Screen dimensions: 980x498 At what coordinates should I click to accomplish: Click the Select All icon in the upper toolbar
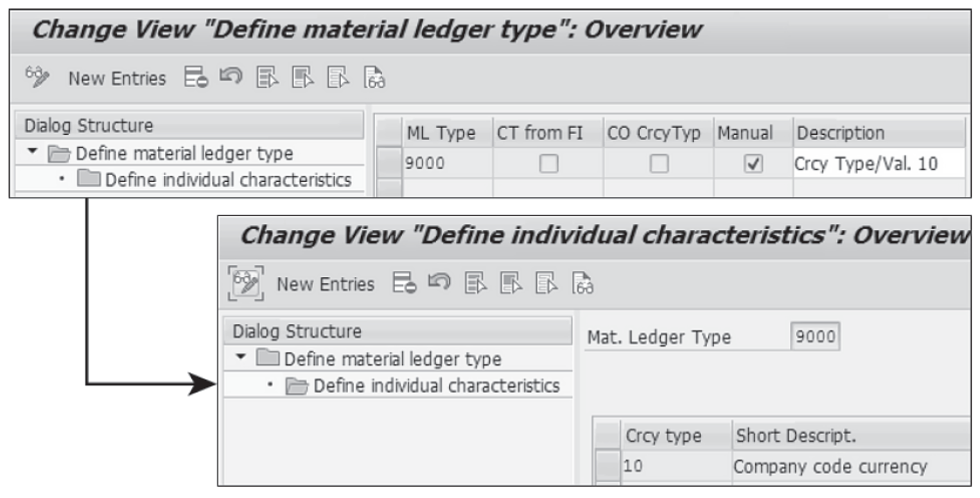point(267,77)
